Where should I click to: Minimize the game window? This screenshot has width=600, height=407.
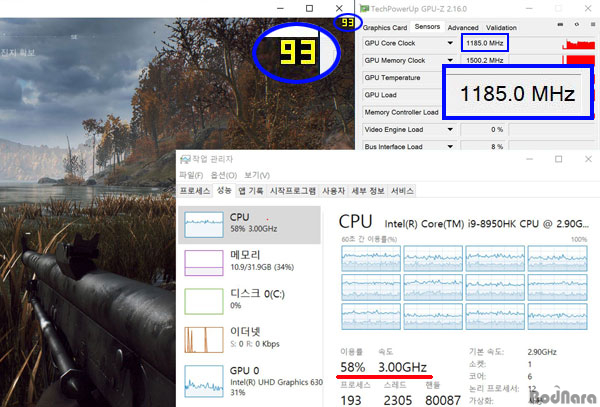click(x=280, y=8)
